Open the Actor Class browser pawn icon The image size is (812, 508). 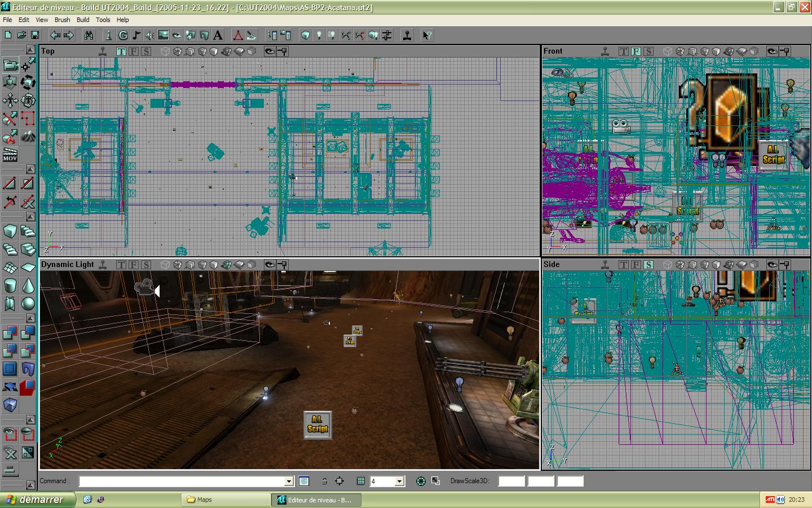pos(109,35)
